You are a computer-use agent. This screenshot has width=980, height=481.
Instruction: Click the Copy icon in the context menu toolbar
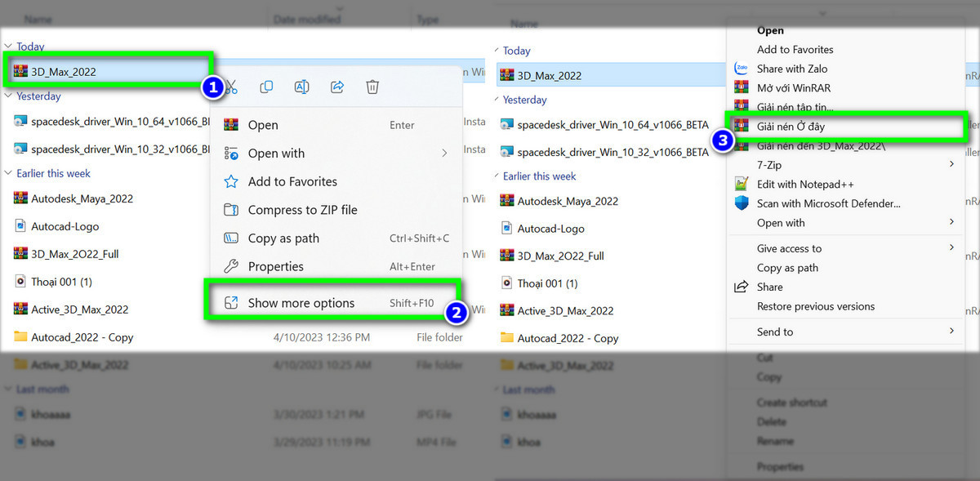pos(266,87)
